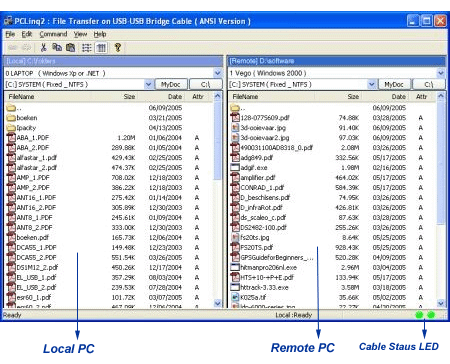
Task: Open the View menu
Action: pos(80,34)
